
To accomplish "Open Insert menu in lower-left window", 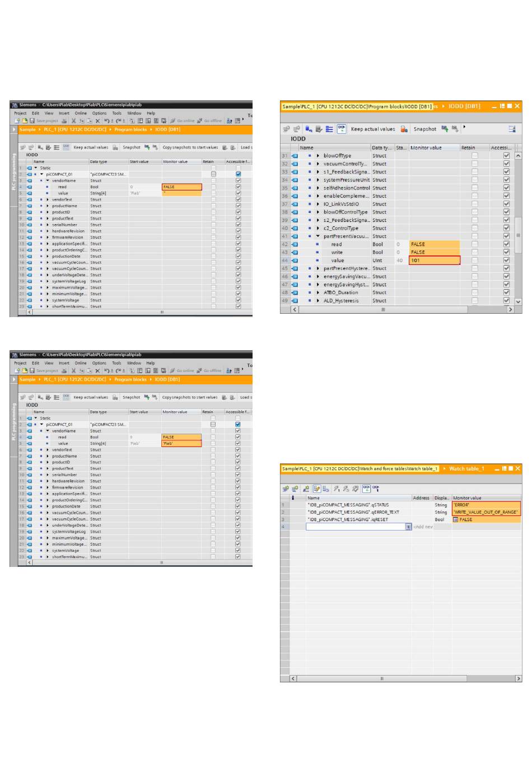I will (x=64, y=363).
